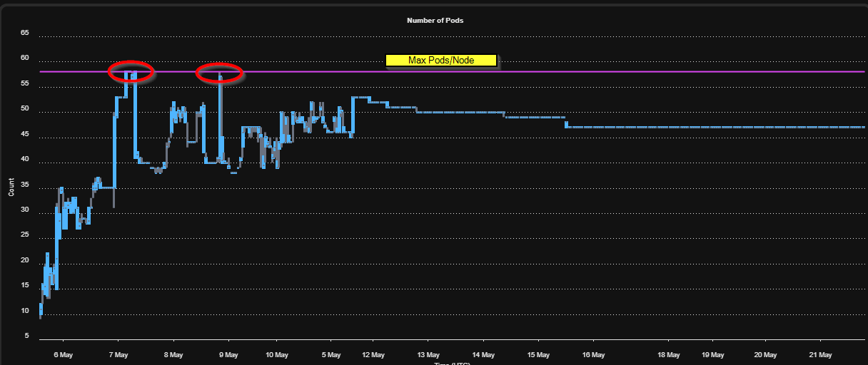Viewport: 868px width, 365px height.
Task: Click the "15" y-axis value
Action: coord(25,286)
